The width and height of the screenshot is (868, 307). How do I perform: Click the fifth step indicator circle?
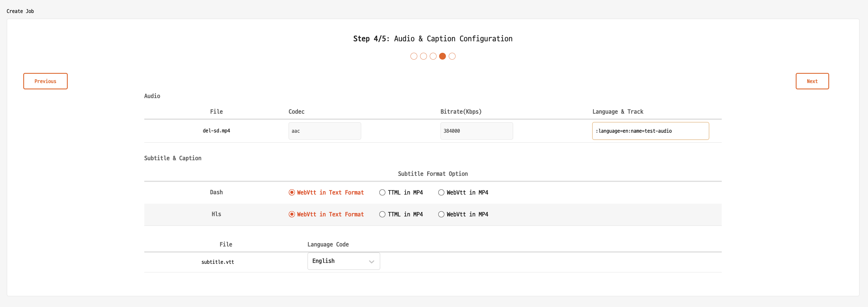click(452, 56)
